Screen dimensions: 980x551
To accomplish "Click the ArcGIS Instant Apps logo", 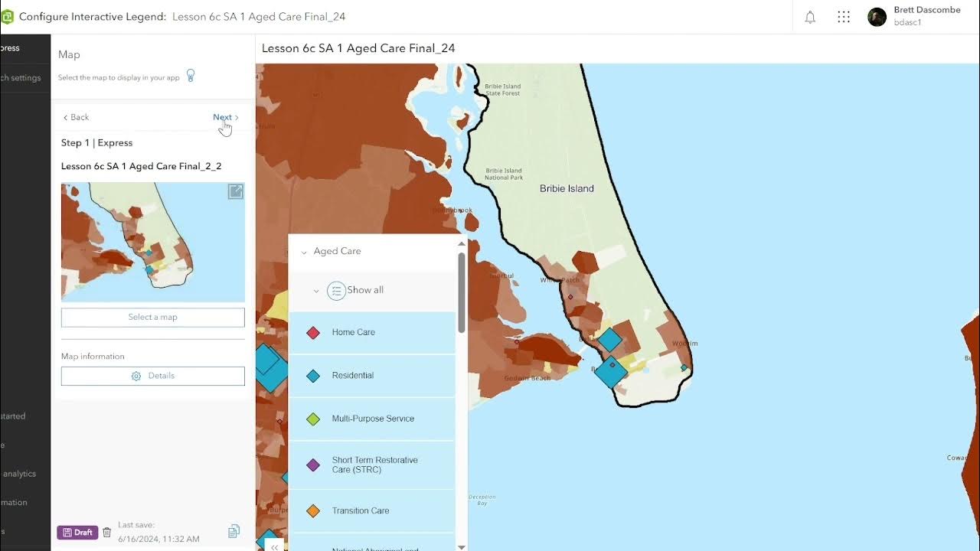I will [7, 17].
